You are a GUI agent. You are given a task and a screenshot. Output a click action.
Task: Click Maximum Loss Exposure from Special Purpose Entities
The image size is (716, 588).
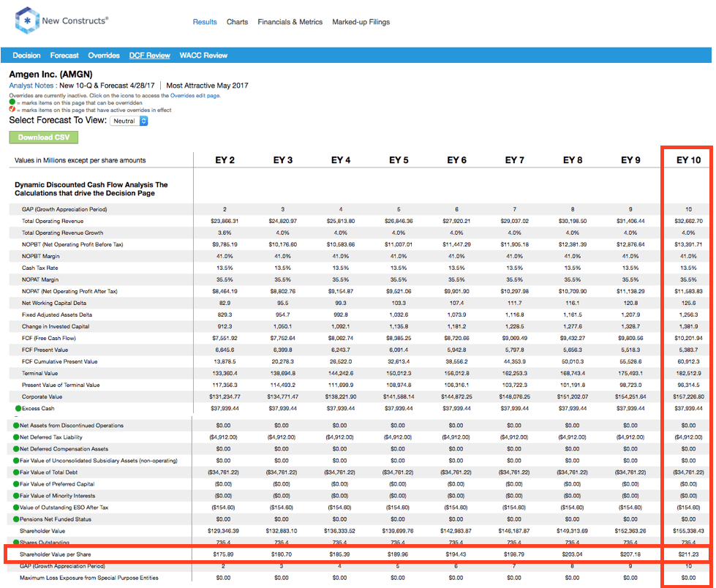coord(89,578)
